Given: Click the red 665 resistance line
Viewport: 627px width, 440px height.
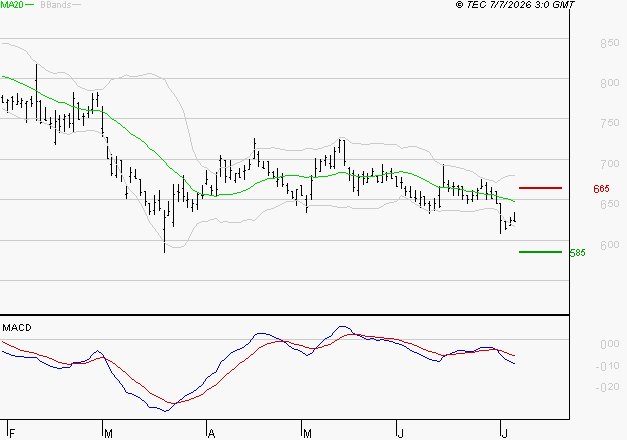Looking at the screenshot, I should (x=540, y=188).
